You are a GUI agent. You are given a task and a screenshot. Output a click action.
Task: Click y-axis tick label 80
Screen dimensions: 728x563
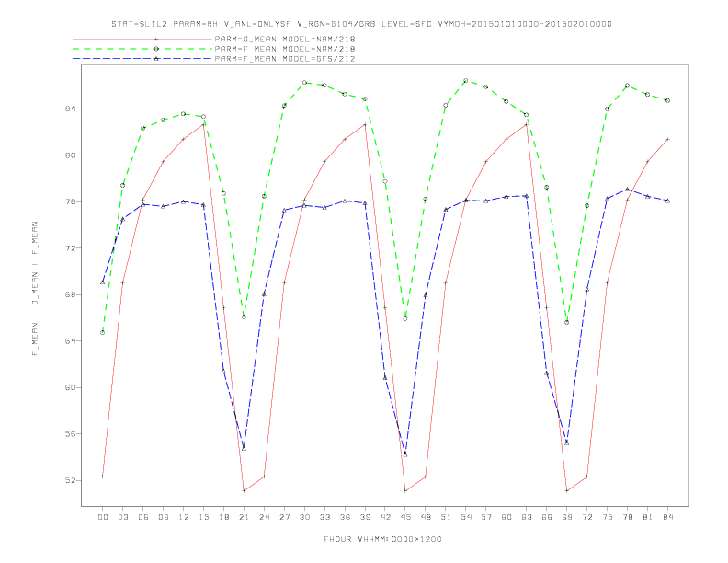(x=70, y=155)
